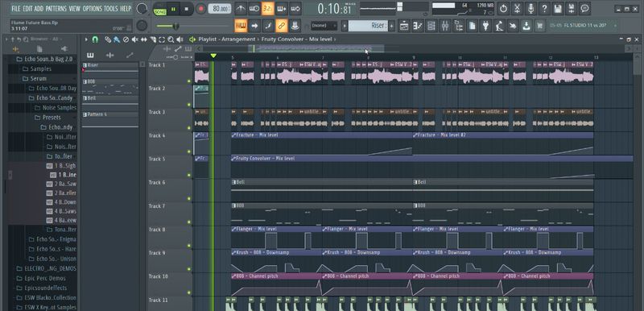Switch pattern/song mode toggle

[159, 9]
